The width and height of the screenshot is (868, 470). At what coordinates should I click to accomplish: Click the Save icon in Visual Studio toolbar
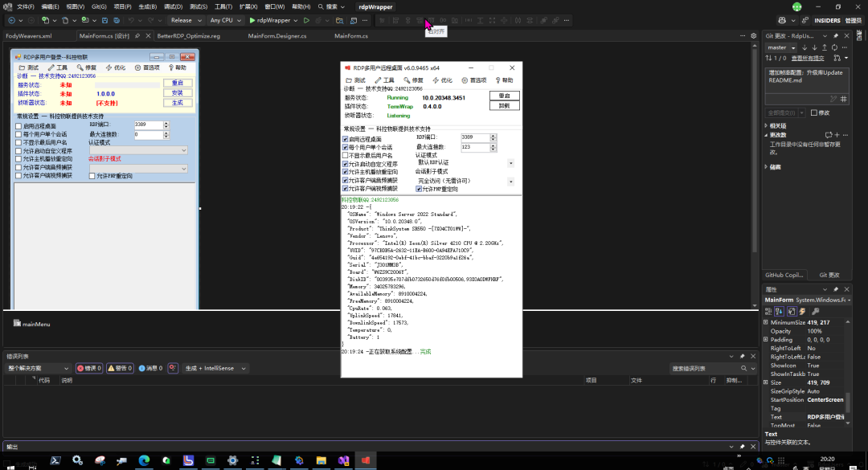pyautogui.click(x=104, y=20)
